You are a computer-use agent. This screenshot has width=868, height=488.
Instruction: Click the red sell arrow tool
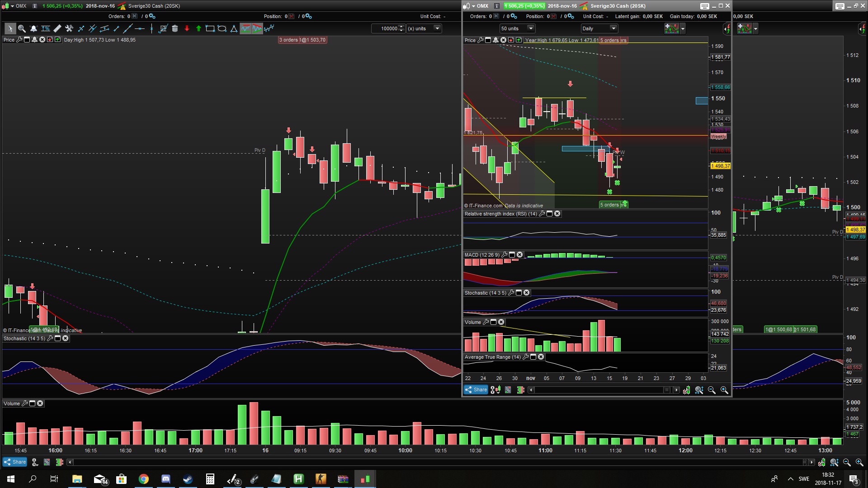(187, 28)
